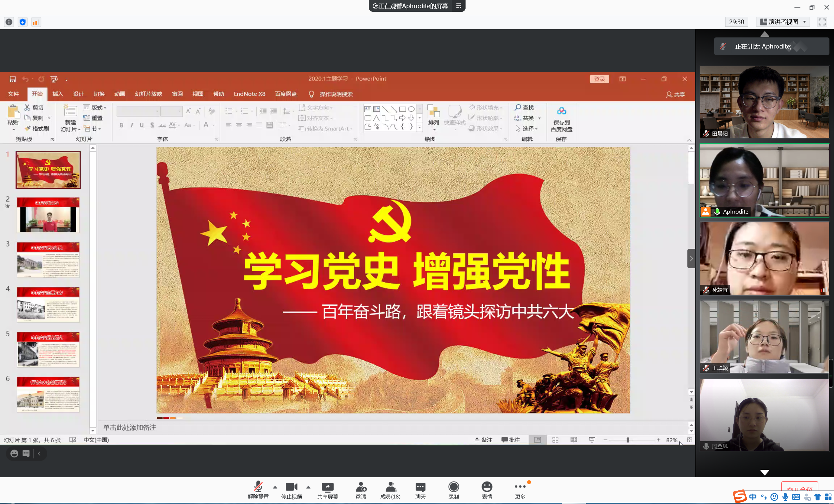Open the More options menu

(520, 490)
